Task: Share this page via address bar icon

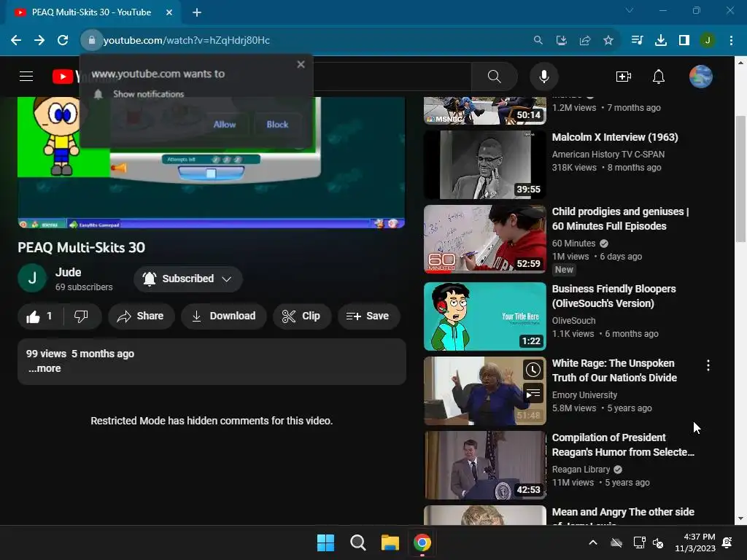Action: click(x=585, y=41)
